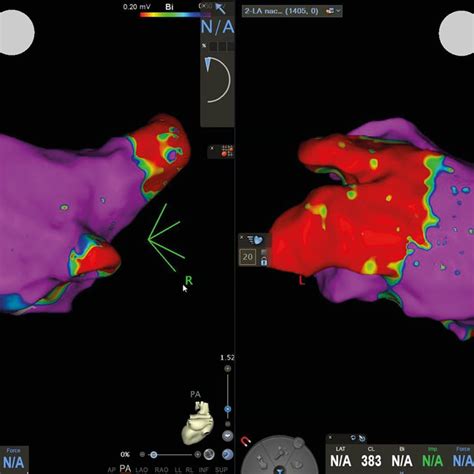Click the blue round rotate button
474x474 pixels.
[228, 454]
